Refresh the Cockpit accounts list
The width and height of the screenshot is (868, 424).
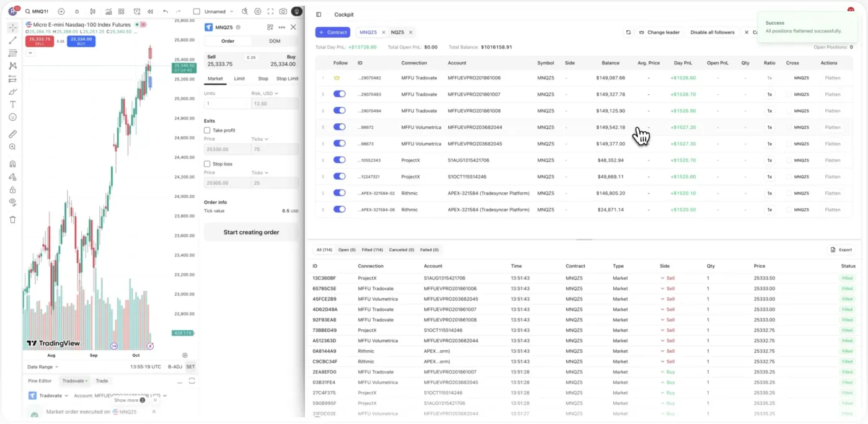click(x=628, y=32)
